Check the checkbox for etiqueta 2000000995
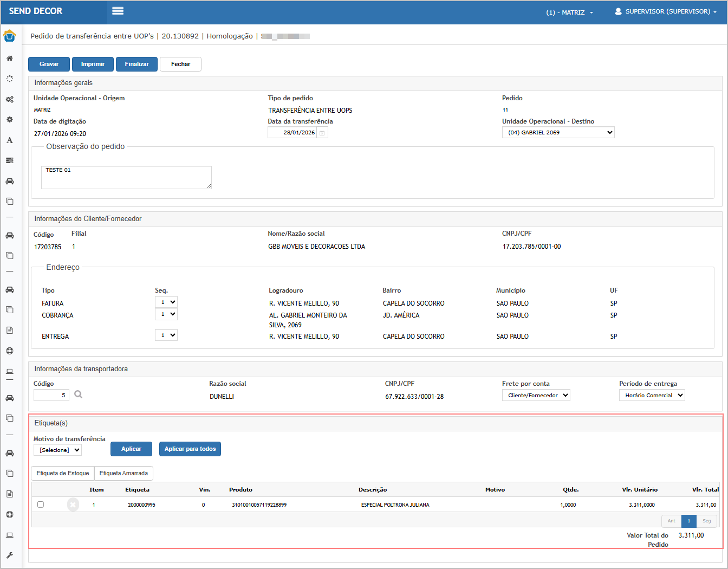This screenshot has width=728, height=569. click(x=41, y=505)
